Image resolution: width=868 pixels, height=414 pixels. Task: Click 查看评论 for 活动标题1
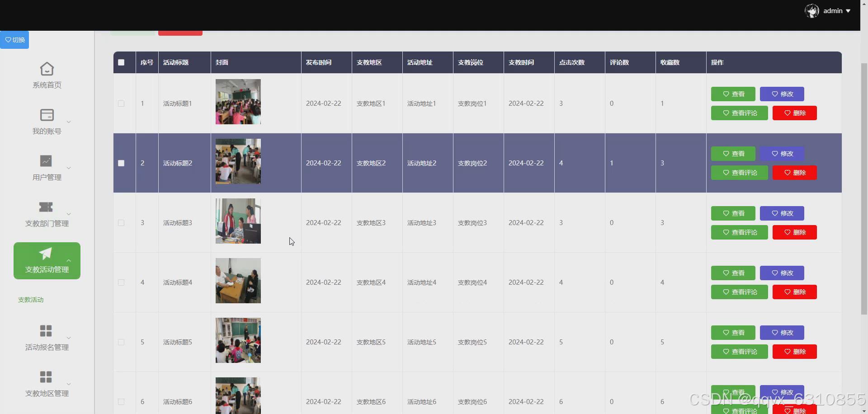tap(739, 113)
